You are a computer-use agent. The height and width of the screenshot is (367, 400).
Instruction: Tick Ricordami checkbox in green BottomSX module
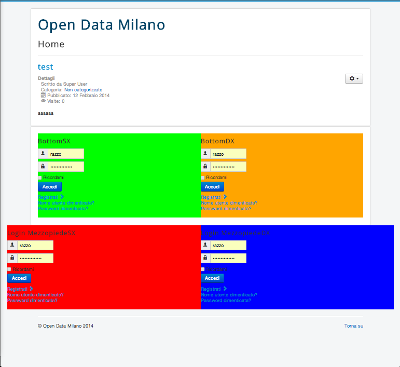tap(40, 178)
